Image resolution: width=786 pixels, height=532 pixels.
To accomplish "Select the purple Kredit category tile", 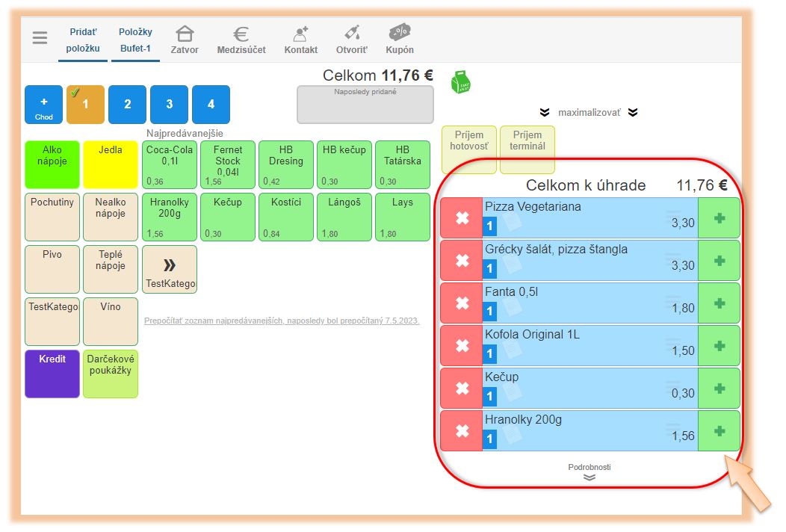I will 52,374.
